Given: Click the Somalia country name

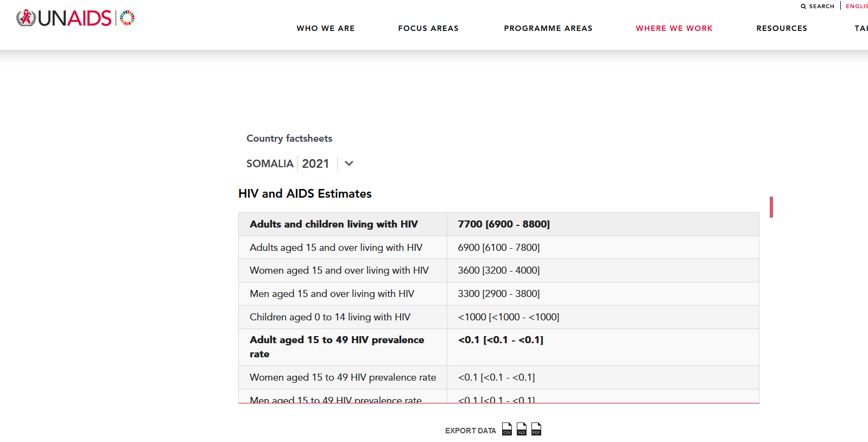Looking at the screenshot, I should pos(270,163).
